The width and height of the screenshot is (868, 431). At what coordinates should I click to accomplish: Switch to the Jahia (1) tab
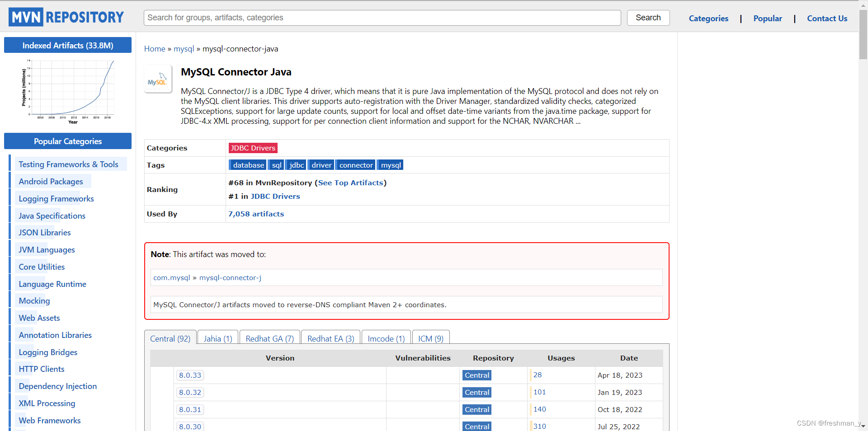(218, 338)
